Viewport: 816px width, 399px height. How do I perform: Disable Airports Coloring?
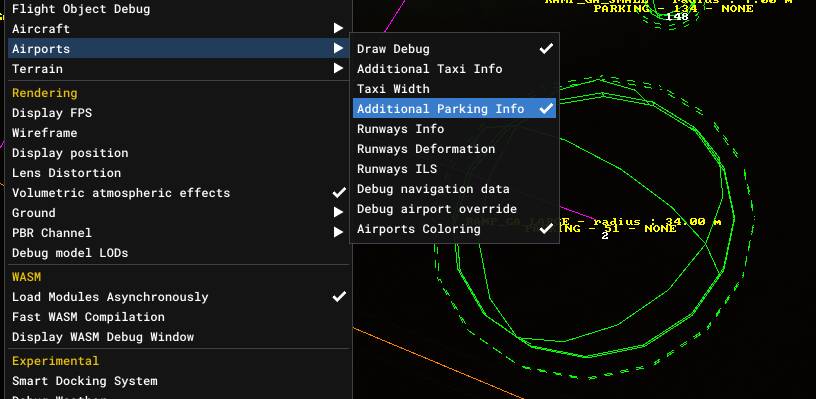pos(454,229)
